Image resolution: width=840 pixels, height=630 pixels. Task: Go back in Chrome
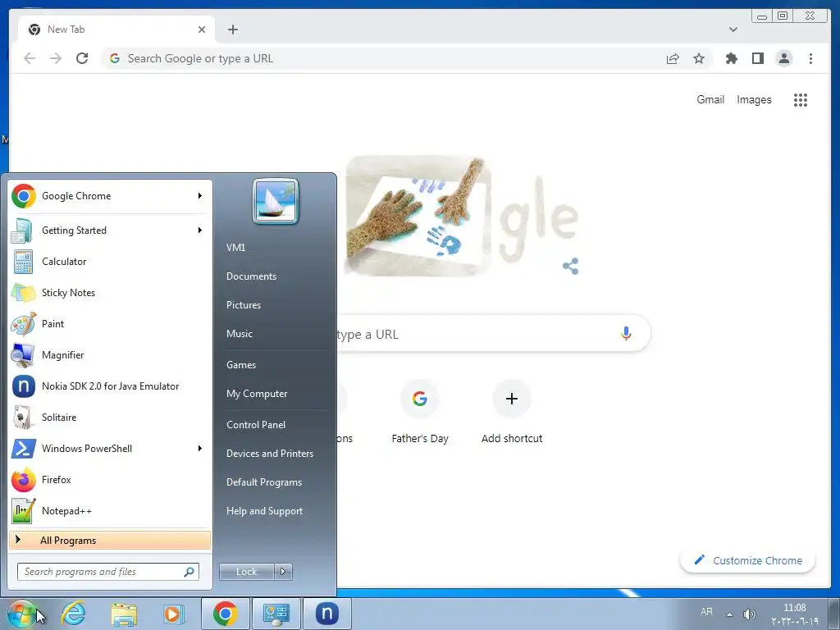coord(30,58)
